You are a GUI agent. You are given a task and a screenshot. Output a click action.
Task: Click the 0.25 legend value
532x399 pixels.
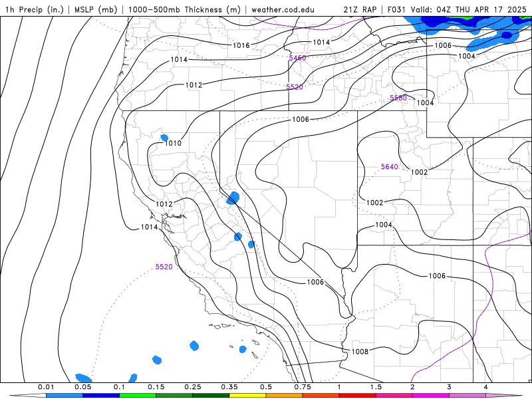point(193,387)
